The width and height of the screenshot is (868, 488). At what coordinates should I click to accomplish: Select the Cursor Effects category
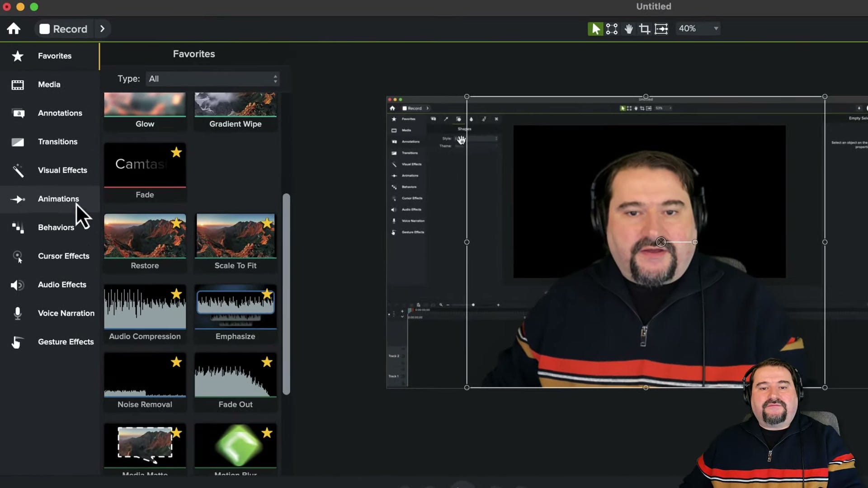pos(63,256)
